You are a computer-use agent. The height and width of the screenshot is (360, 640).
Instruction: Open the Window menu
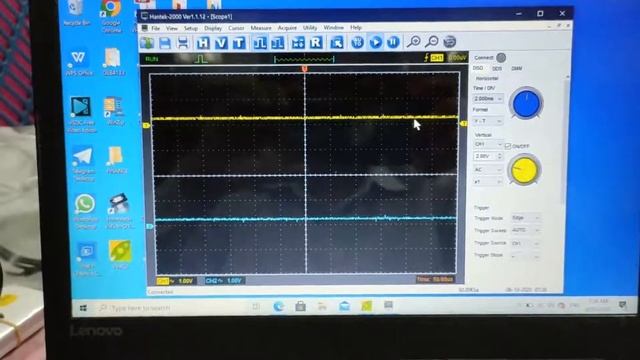coord(333,27)
